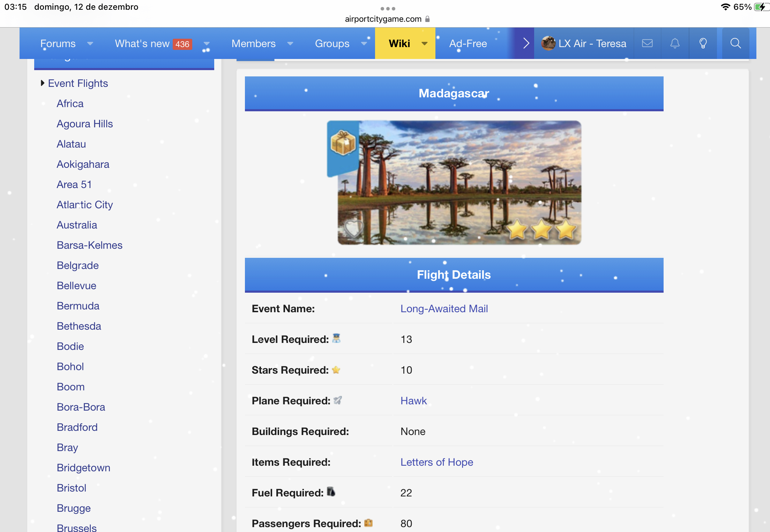
Task: Open the Boom sidebar link
Action: 71,387
